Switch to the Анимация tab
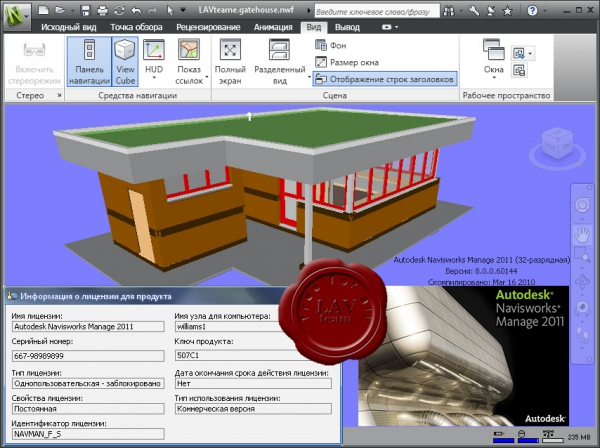Image resolution: width=600 pixels, height=448 pixels. (x=273, y=27)
